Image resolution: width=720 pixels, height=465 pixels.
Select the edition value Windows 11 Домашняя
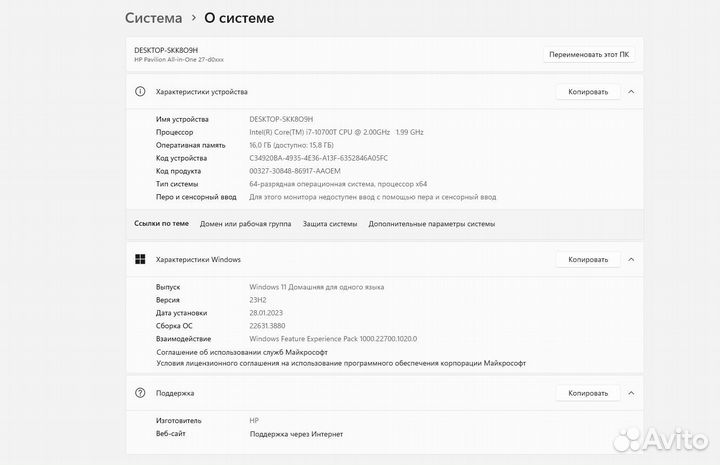(316, 287)
